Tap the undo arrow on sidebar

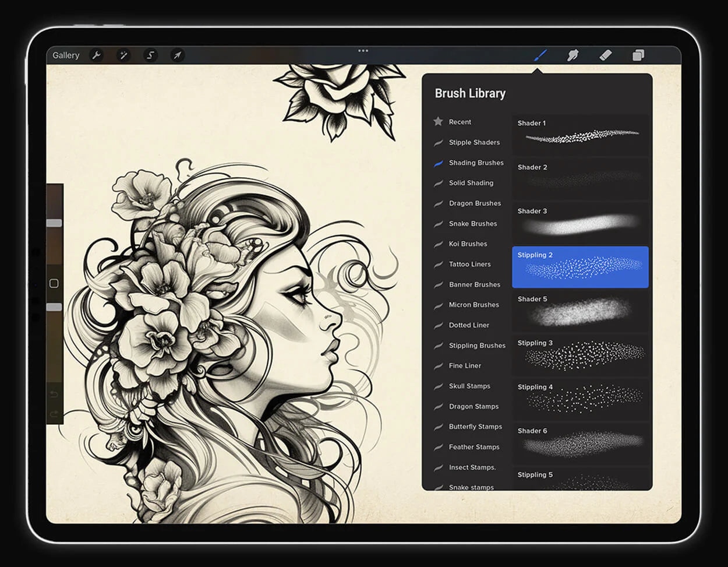pos(54,395)
